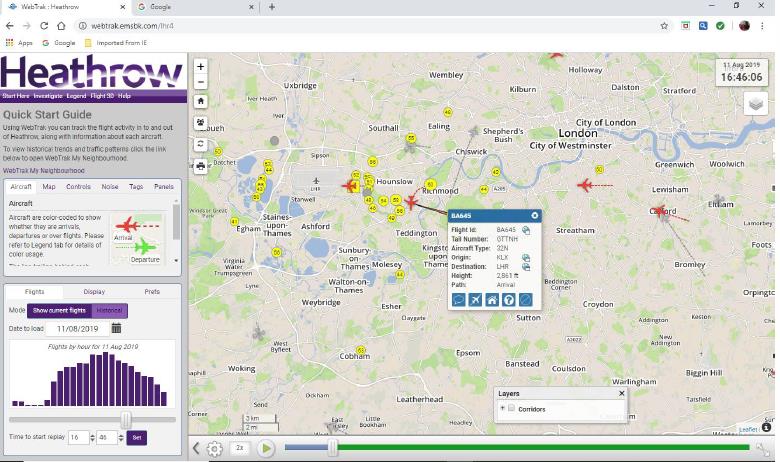Play the flight replay
The image size is (780, 462).
click(266, 449)
